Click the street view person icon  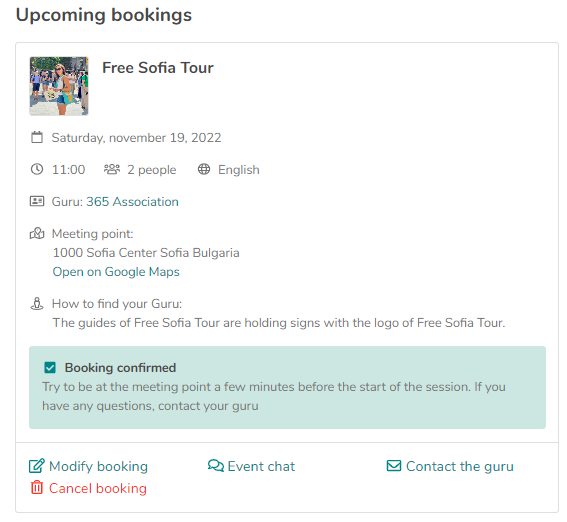37,303
